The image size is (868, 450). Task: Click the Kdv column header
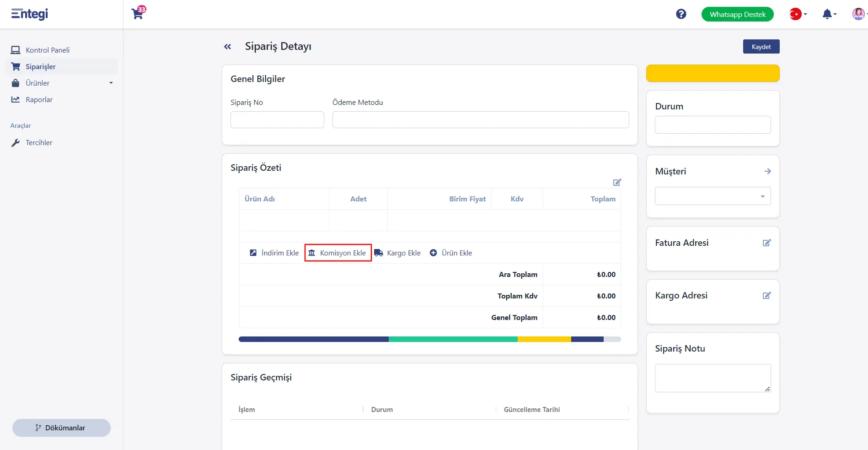click(x=517, y=199)
